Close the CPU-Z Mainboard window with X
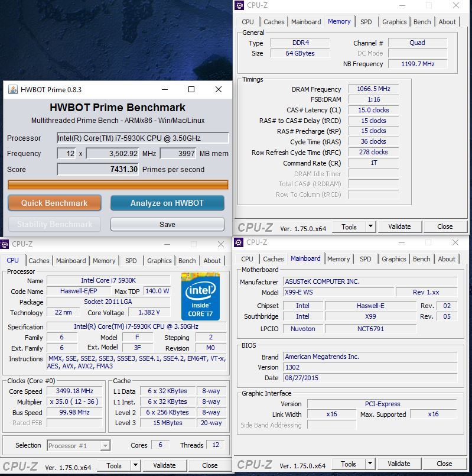472x476 pixels. (x=455, y=242)
